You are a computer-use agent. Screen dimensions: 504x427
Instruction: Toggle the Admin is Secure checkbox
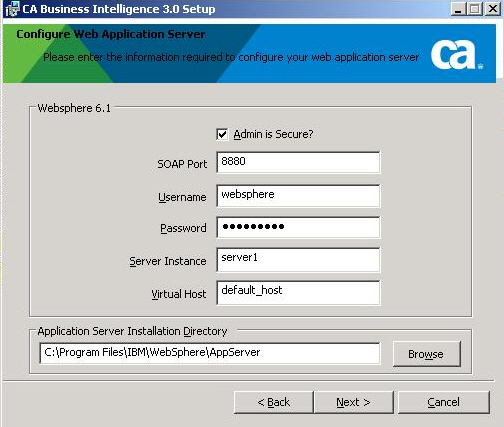[x=222, y=135]
